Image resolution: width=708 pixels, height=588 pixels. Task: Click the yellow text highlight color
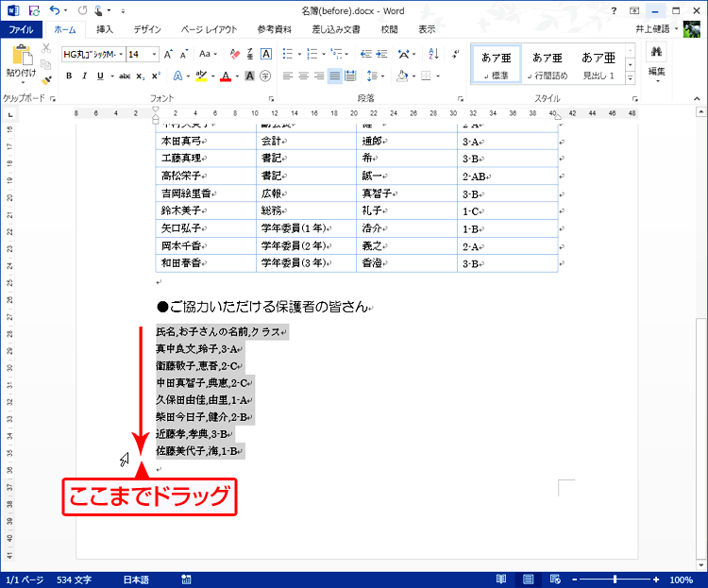click(201, 76)
